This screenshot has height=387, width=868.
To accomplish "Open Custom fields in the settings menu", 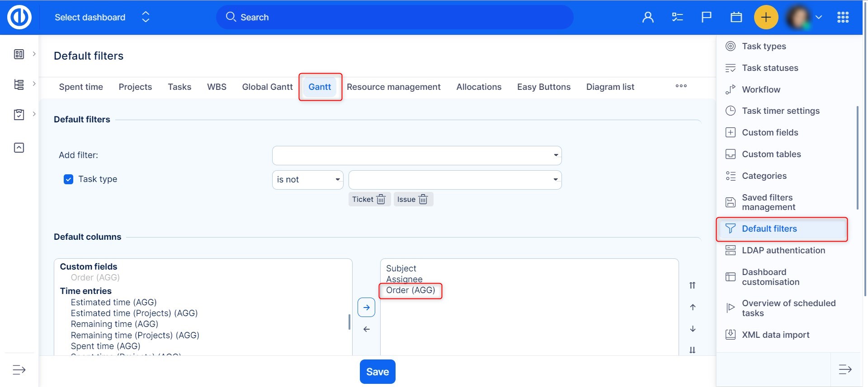I will tap(769, 133).
